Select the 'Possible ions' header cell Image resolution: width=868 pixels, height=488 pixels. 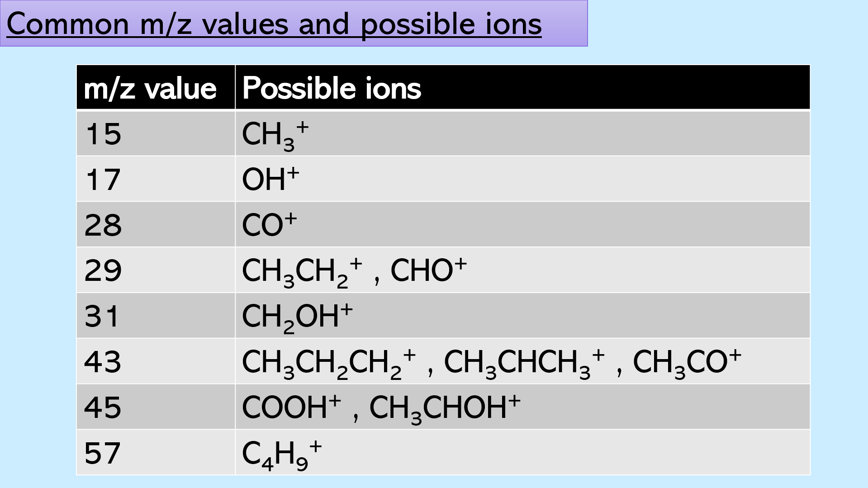(x=522, y=87)
